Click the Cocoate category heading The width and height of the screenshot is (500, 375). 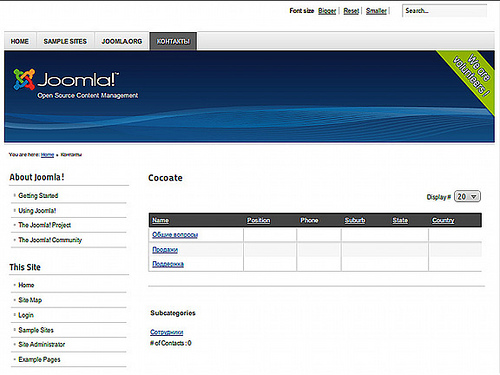point(165,178)
